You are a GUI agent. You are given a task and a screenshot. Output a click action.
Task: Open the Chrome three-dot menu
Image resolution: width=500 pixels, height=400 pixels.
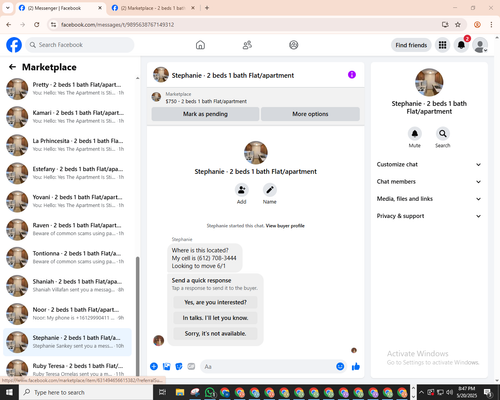[x=491, y=24]
